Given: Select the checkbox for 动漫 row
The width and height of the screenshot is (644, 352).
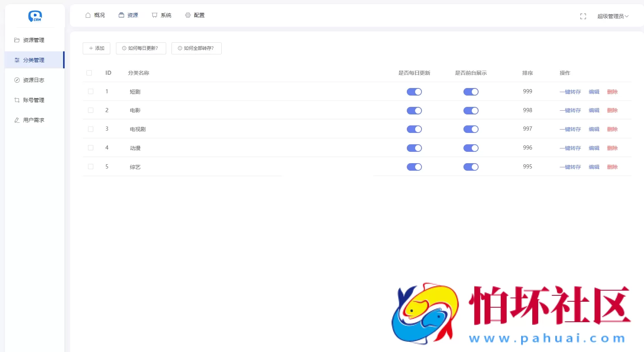Looking at the screenshot, I should tap(91, 148).
